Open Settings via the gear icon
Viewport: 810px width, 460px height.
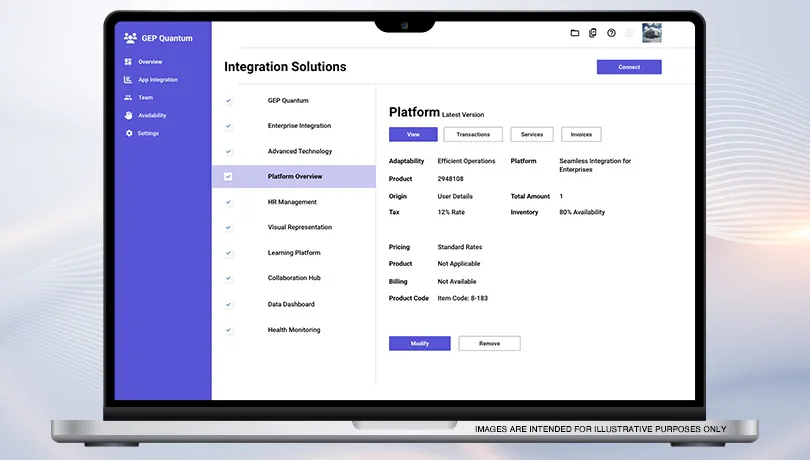[128, 134]
